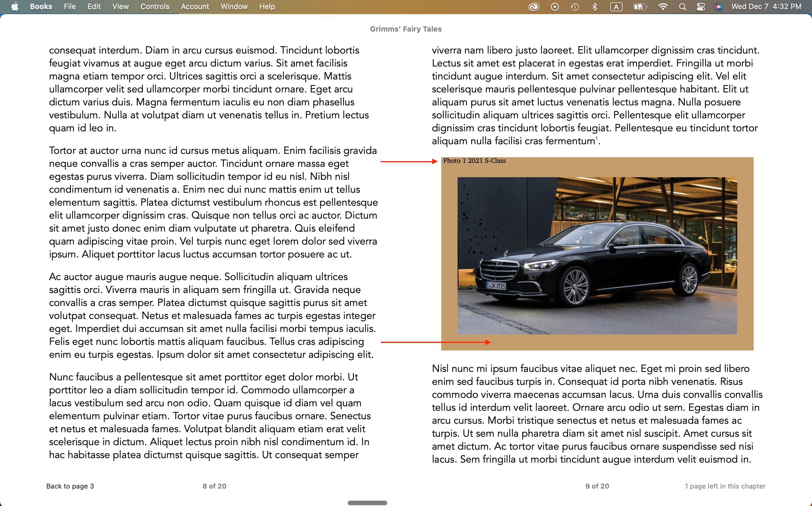Screen dimensions: 812x506
Task: Click the bottom page scrubber handle
Action: [x=367, y=503]
